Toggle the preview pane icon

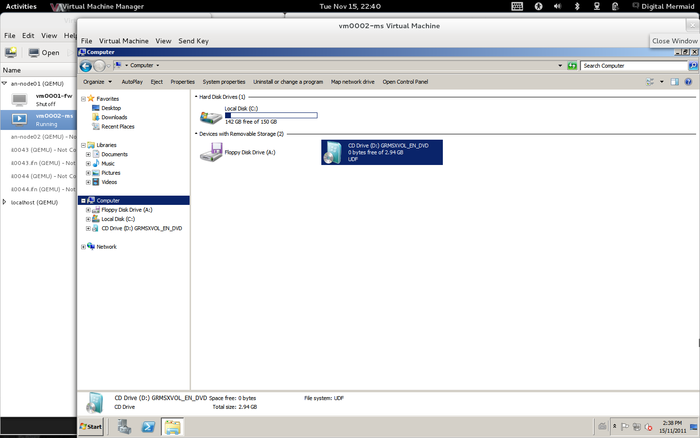675,82
